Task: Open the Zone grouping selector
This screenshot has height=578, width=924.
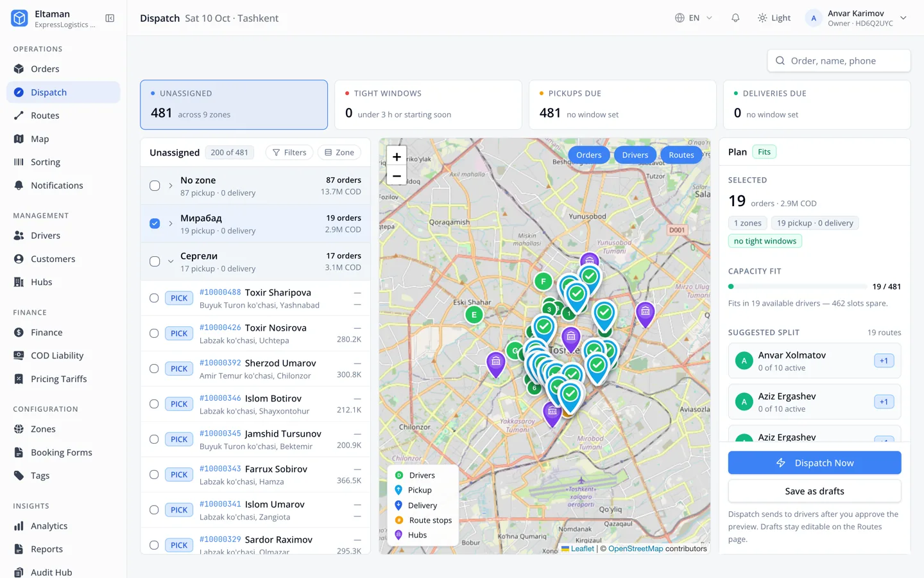Action: pyautogui.click(x=339, y=152)
